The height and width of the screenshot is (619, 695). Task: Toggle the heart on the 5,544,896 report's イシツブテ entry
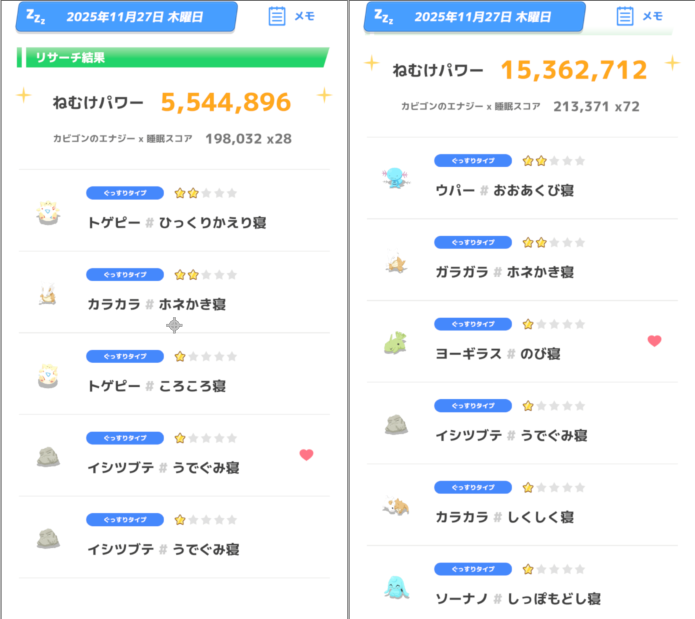point(306,455)
